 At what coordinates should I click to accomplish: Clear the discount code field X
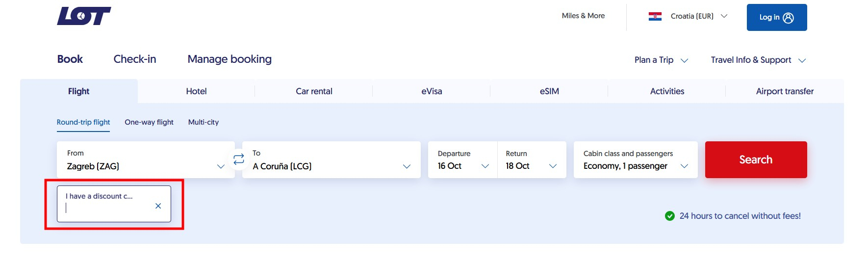158,206
